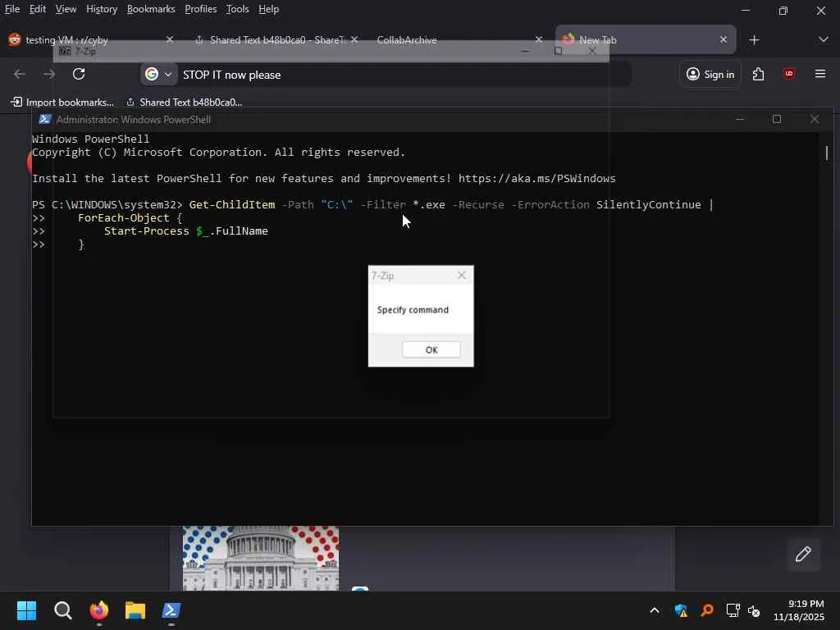The image size is (840, 630).
Task: Open File Explorer from taskbar
Action: point(135,610)
